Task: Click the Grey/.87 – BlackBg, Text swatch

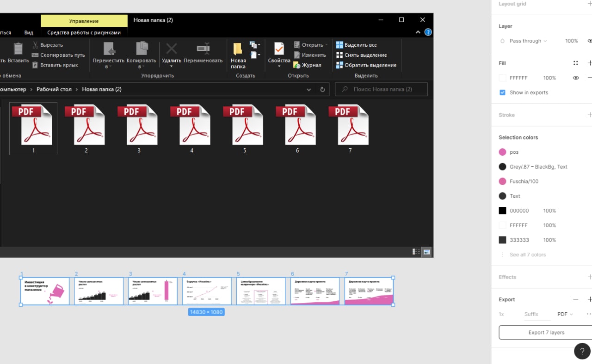Action: pos(502,167)
